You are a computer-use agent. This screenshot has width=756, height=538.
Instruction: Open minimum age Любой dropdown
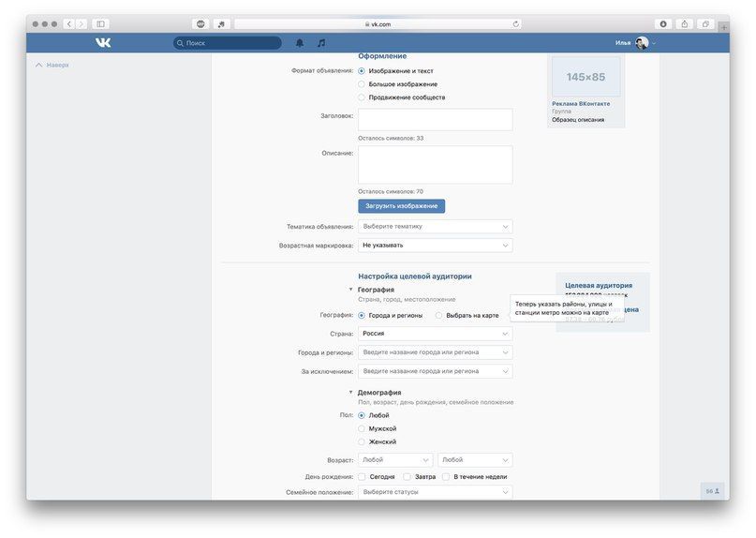tap(395, 460)
